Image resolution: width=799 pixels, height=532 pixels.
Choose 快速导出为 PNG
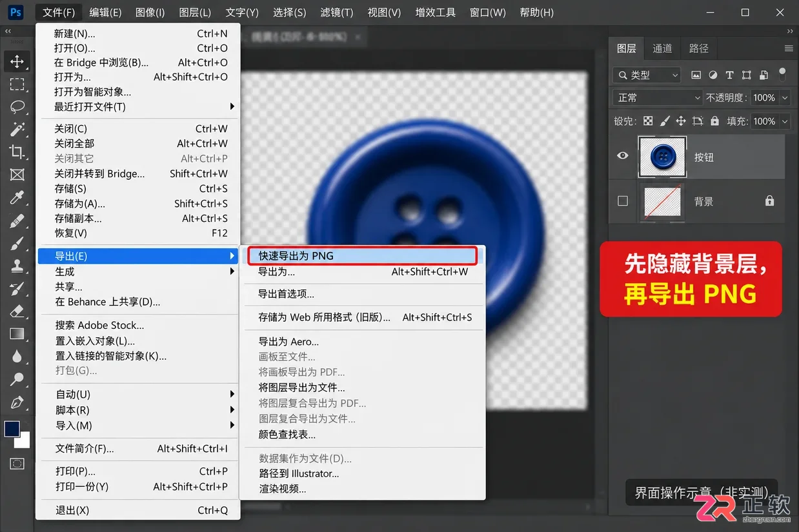coord(362,256)
